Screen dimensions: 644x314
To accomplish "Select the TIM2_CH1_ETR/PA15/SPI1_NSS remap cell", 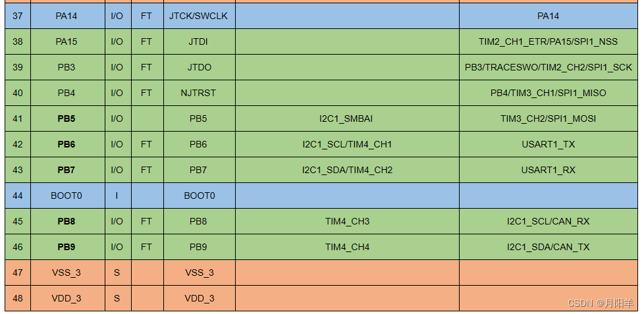I will (548, 41).
